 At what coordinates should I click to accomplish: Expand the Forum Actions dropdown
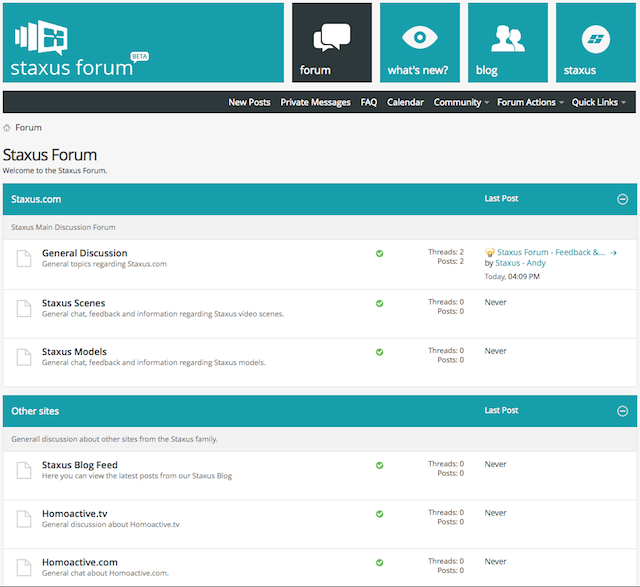(530, 102)
